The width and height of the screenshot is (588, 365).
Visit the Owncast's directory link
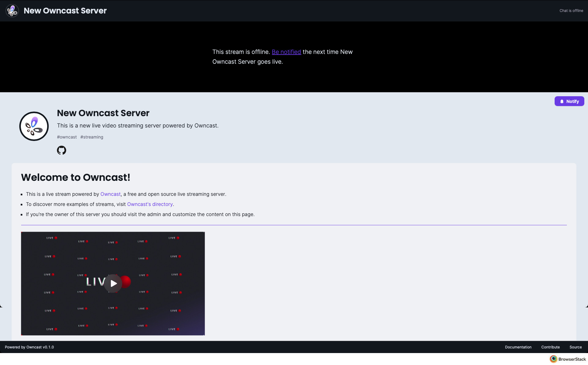[150, 204]
